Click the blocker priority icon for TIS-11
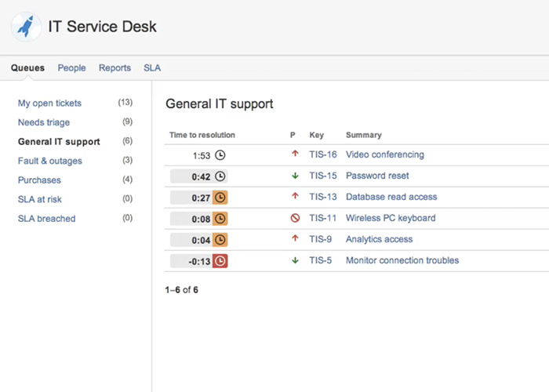 click(x=295, y=218)
